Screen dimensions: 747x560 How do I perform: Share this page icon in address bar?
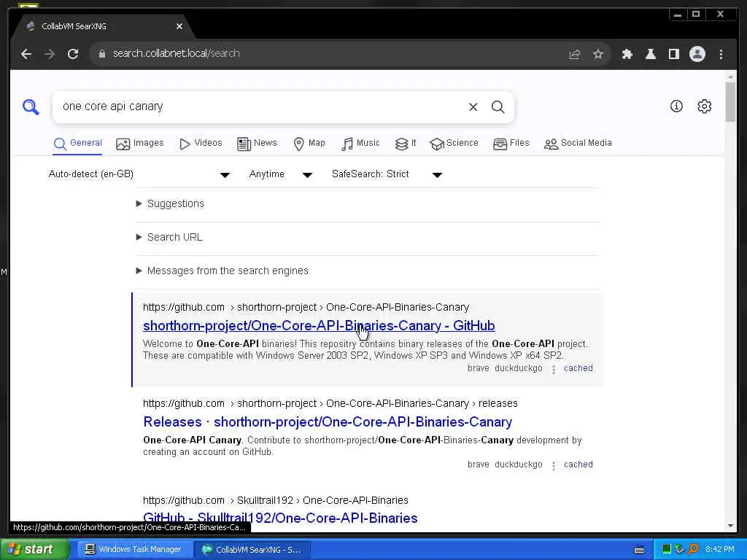(575, 54)
